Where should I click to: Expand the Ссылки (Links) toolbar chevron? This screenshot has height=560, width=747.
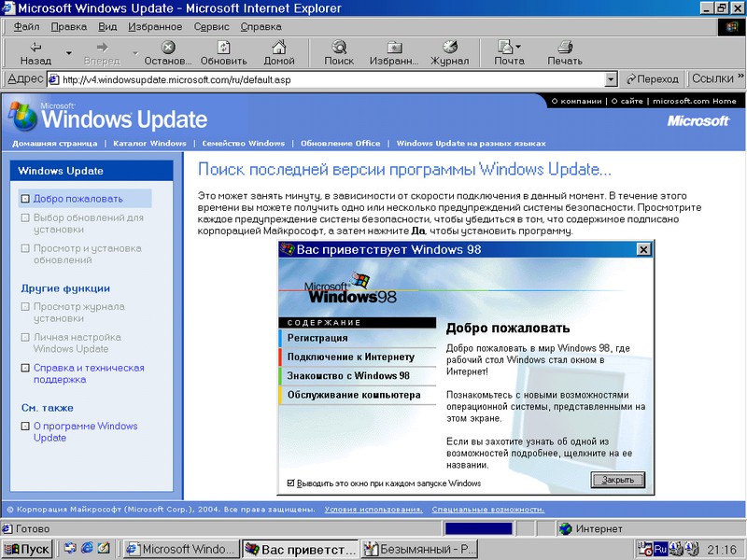pyautogui.click(x=740, y=77)
